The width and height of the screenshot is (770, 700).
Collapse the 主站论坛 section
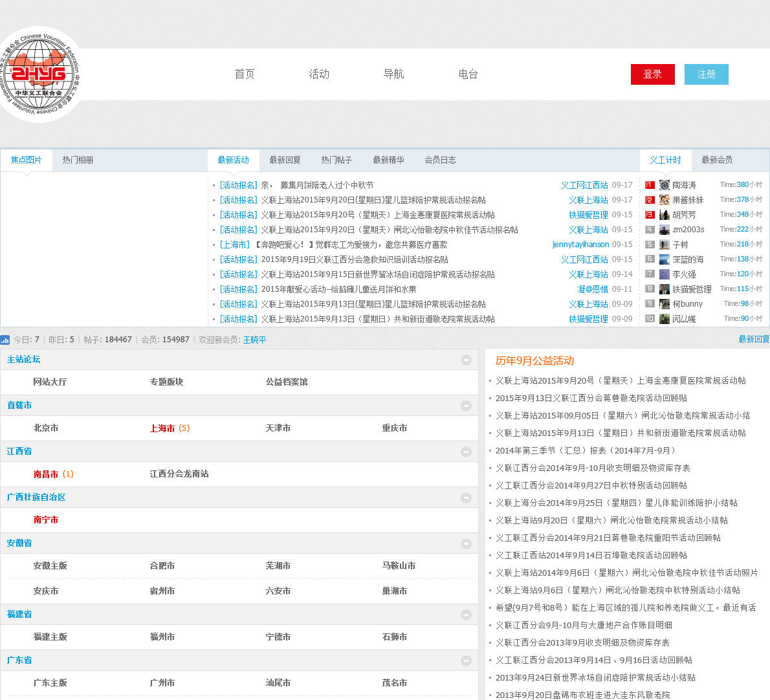pos(466,360)
